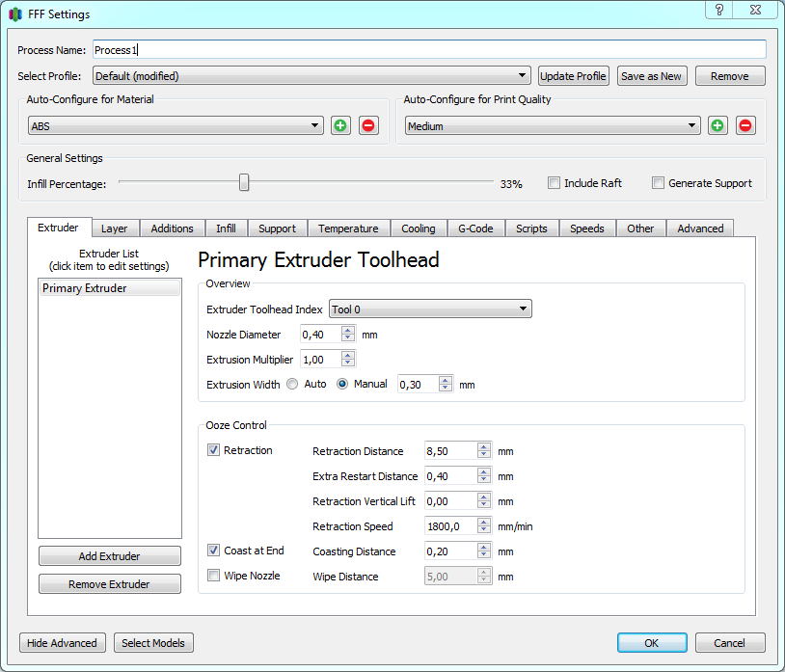Decrease Extrusion Multiplier with down arrow

click(348, 363)
